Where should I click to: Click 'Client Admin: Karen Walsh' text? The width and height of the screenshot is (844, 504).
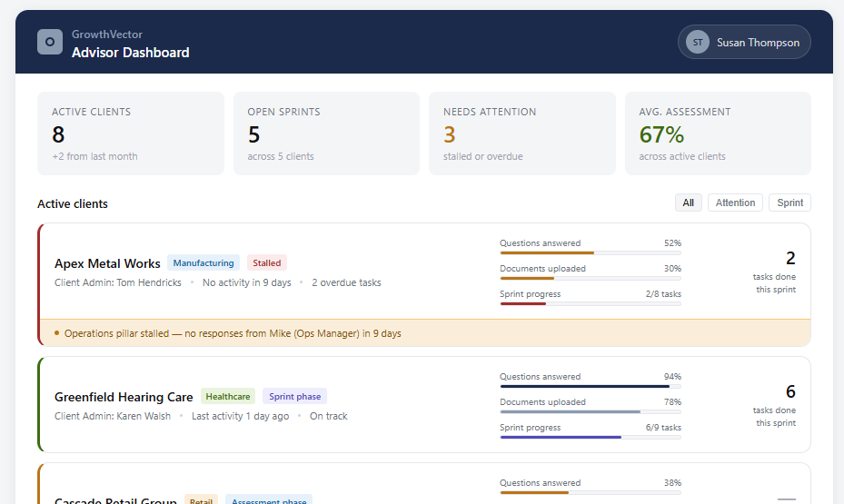click(x=113, y=416)
